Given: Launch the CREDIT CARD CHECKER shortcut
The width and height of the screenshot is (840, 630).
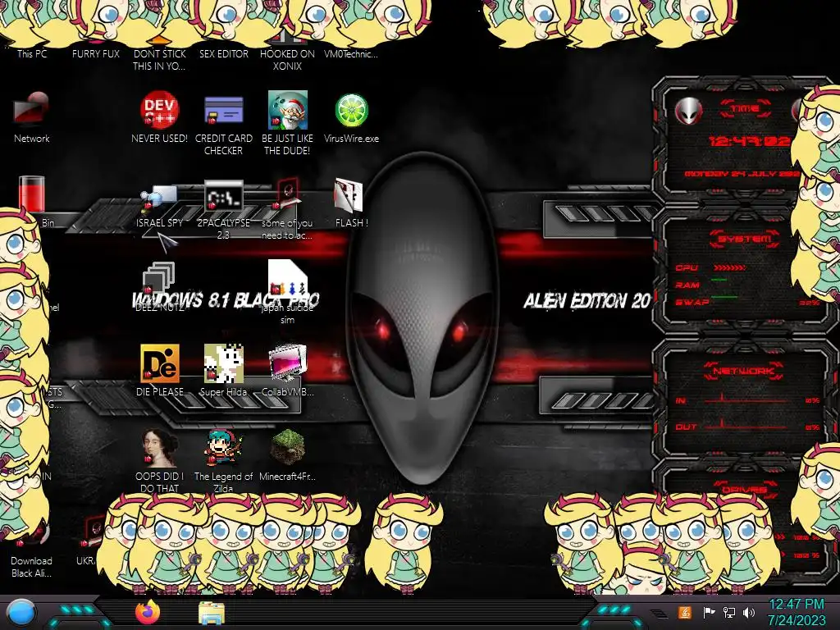Looking at the screenshot, I should click(x=223, y=110).
